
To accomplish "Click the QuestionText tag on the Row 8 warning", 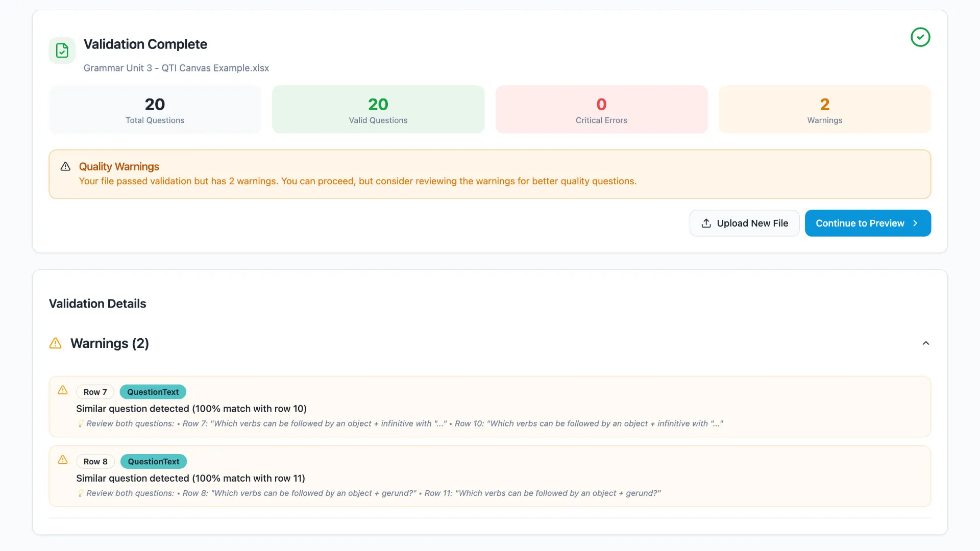I will pos(153,462).
